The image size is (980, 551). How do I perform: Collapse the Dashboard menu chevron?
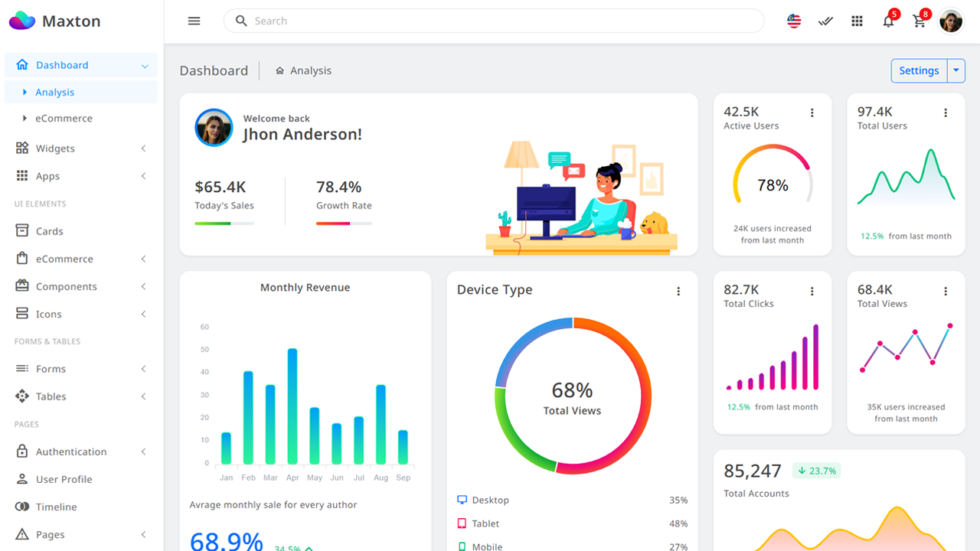pyautogui.click(x=145, y=65)
